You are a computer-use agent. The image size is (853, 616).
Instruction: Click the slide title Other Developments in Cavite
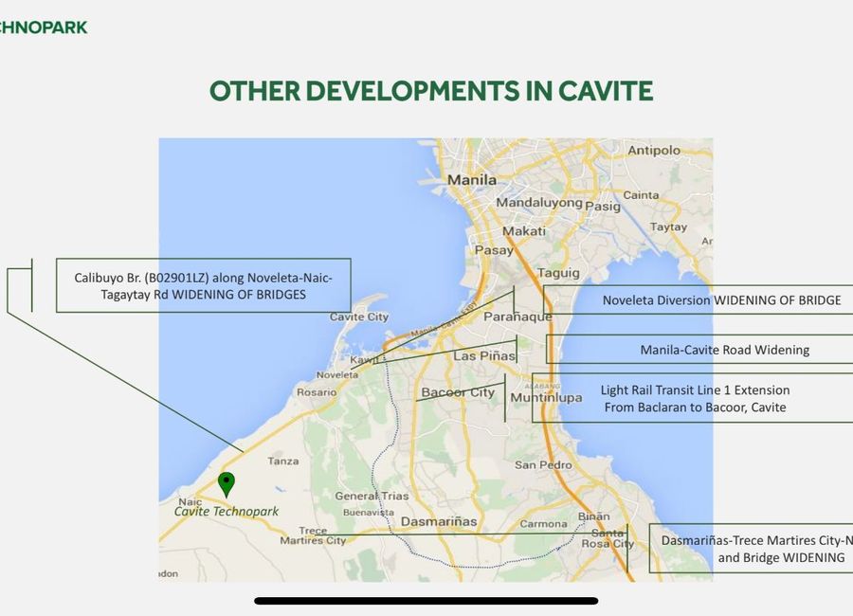coord(431,91)
